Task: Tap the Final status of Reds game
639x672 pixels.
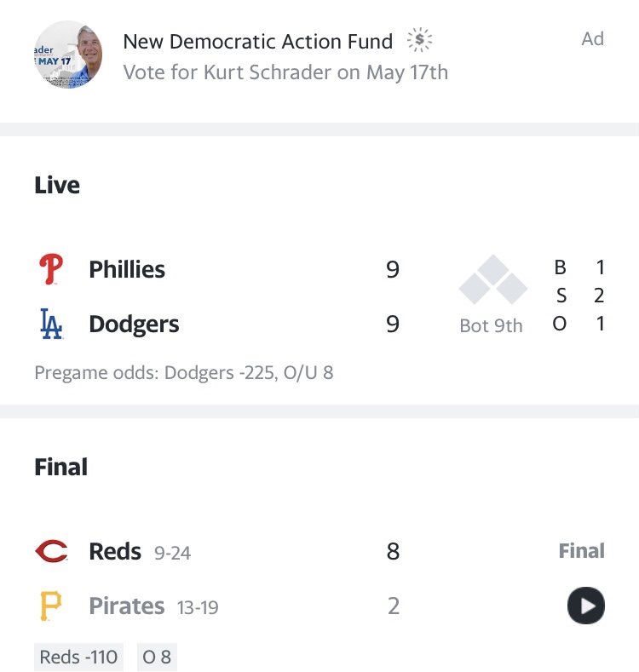Action: pos(581,551)
